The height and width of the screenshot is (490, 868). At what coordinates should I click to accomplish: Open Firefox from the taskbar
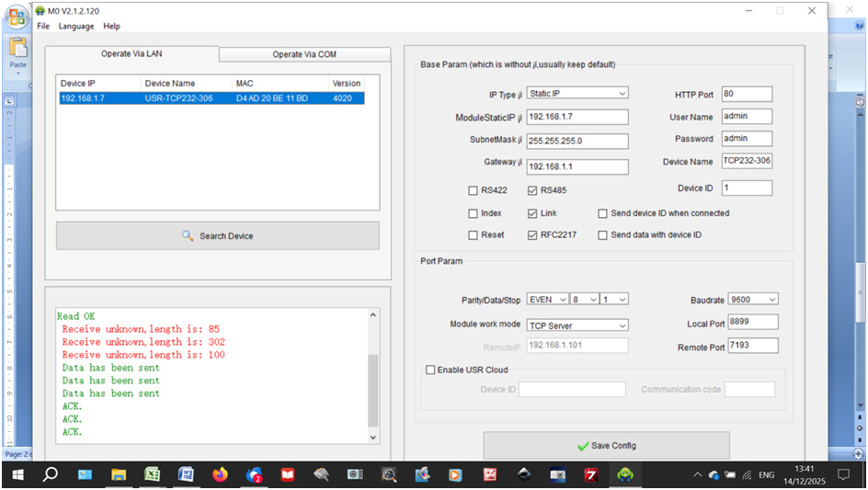click(x=219, y=474)
